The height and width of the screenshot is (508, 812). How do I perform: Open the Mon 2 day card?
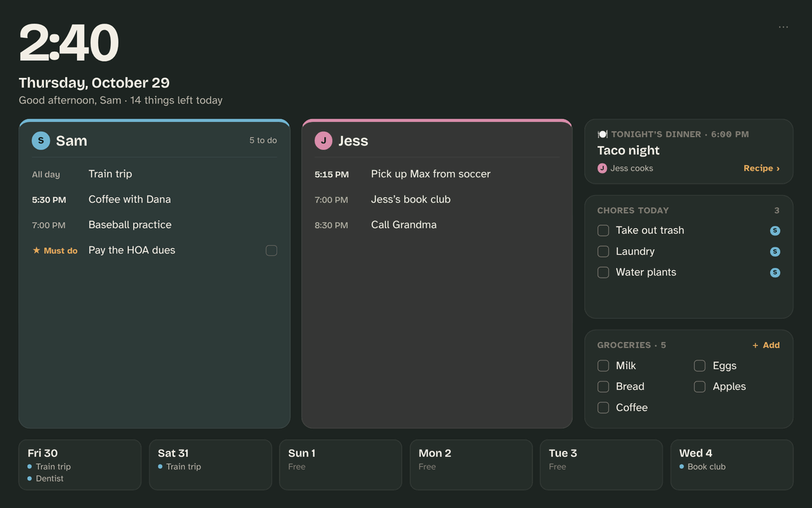[471, 465]
